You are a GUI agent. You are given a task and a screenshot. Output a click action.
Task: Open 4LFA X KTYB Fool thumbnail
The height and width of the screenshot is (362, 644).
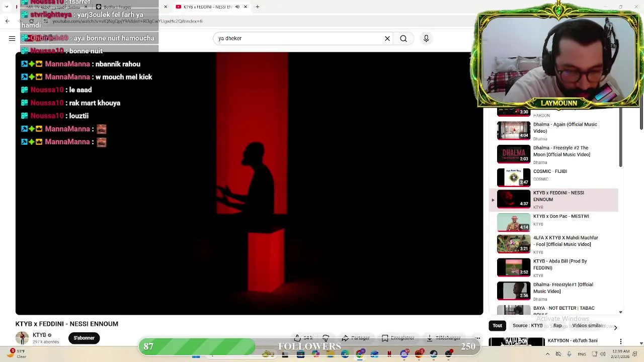[514, 244]
